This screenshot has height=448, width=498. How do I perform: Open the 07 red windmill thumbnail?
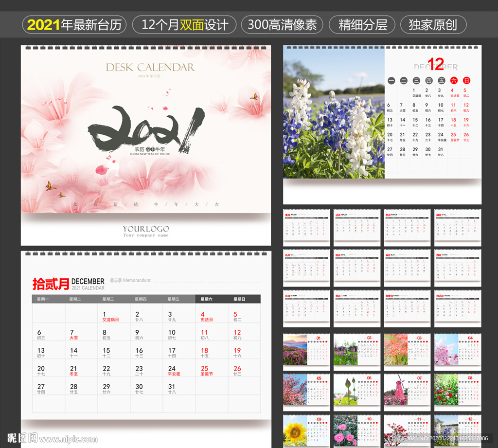pyautogui.click(x=407, y=392)
